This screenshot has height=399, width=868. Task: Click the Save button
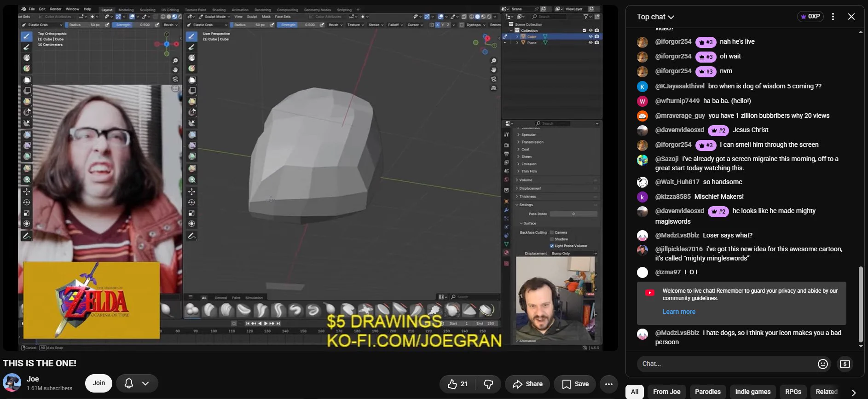point(575,384)
